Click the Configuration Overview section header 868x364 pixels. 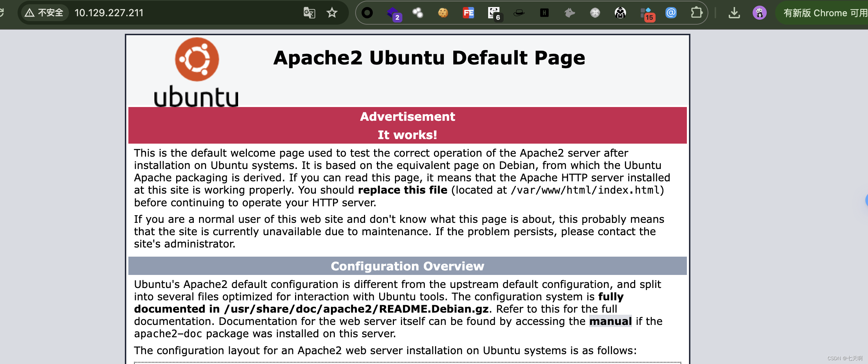click(x=407, y=266)
